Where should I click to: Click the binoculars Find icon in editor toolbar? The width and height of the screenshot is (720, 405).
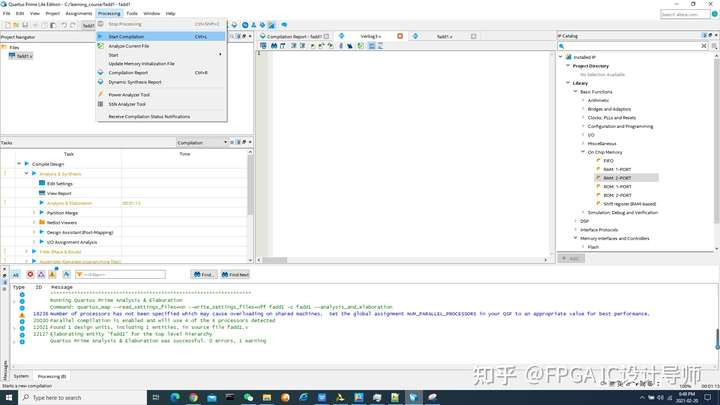[x=274, y=45]
